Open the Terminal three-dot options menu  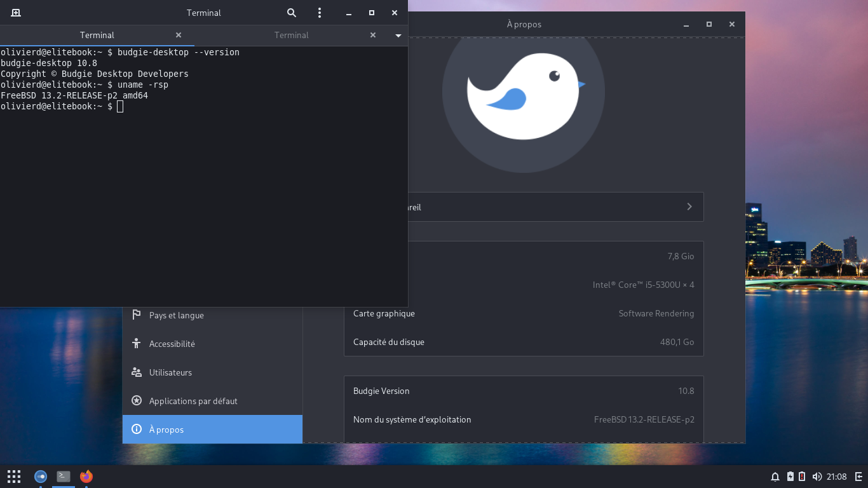[x=320, y=13]
